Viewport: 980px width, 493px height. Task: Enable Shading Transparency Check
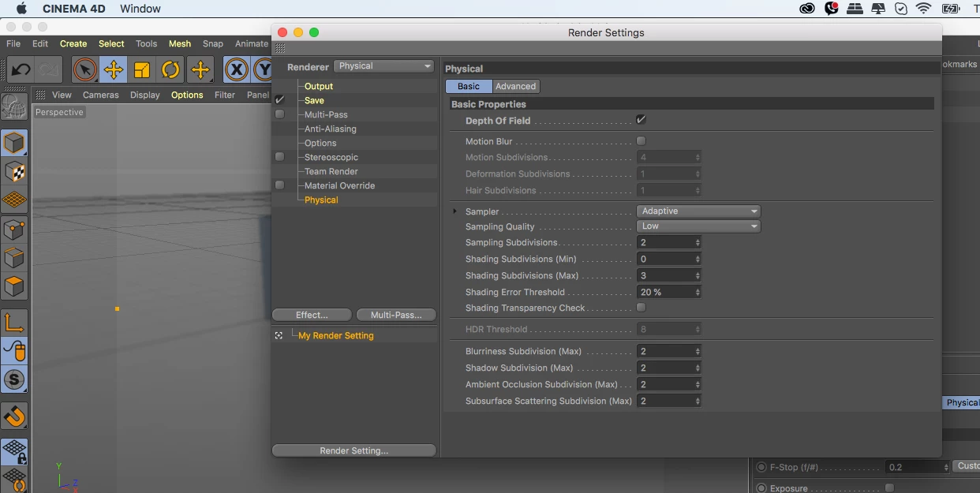pyautogui.click(x=641, y=308)
